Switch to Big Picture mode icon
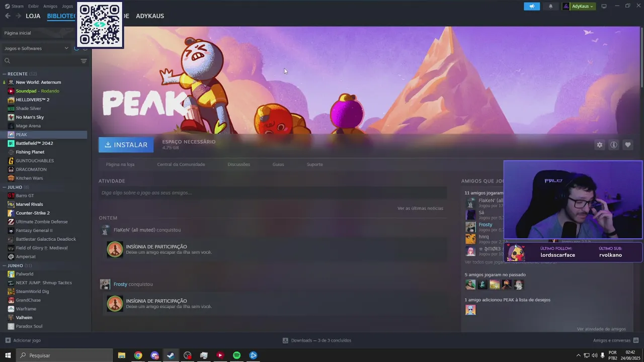644x362 pixels. coord(604,6)
